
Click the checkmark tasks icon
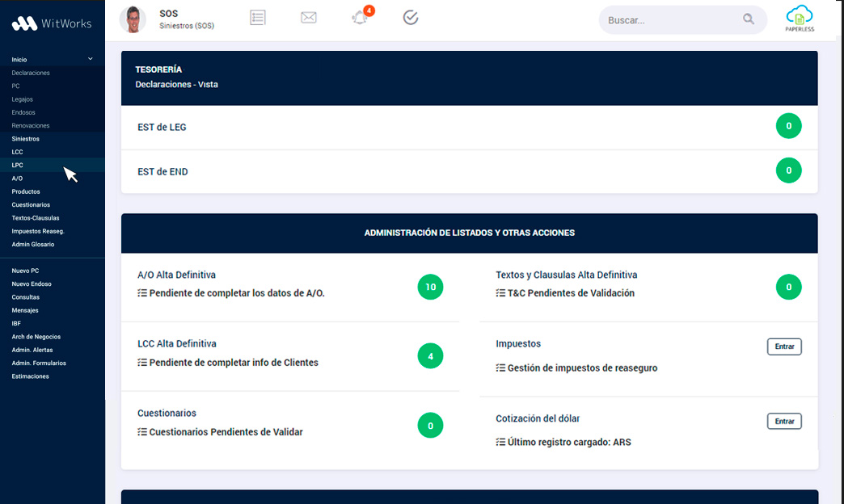click(411, 18)
